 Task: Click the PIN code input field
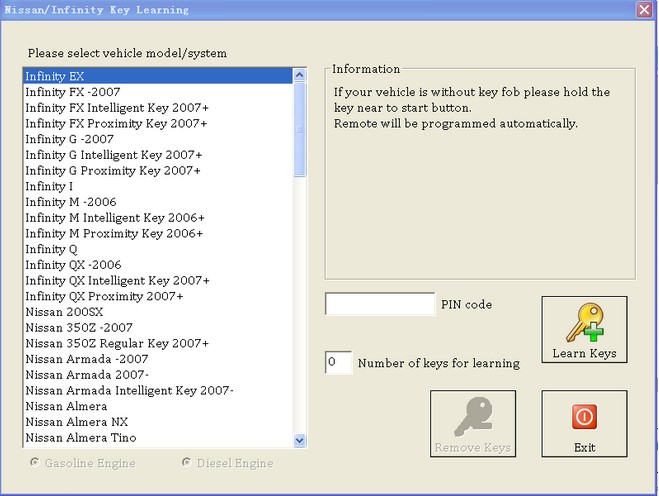pyautogui.click(x=380, y=304)
